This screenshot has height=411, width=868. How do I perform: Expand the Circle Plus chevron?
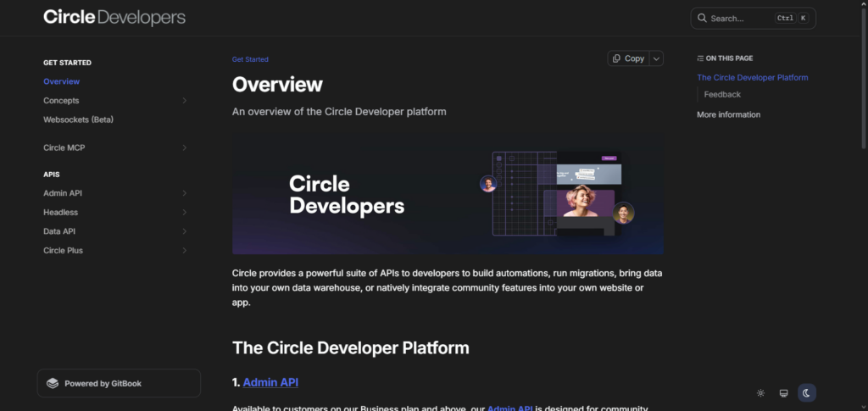click(x=184, y=251)
